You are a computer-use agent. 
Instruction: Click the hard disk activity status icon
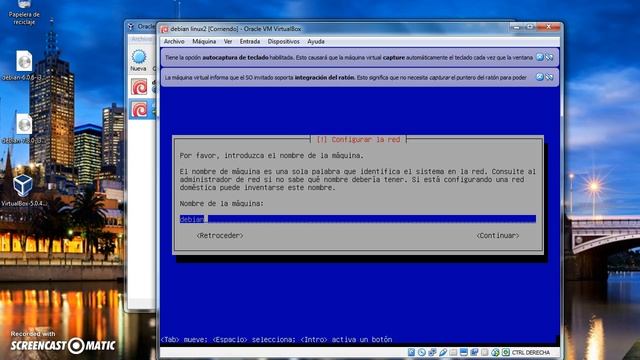[x=411, y=352]
